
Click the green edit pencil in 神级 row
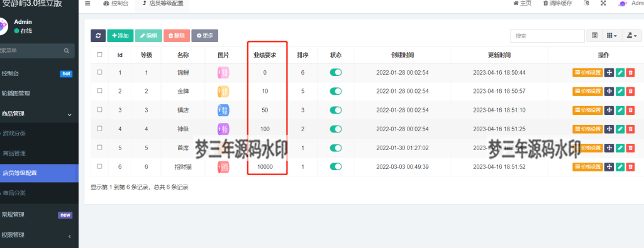[x=620, y=129]
